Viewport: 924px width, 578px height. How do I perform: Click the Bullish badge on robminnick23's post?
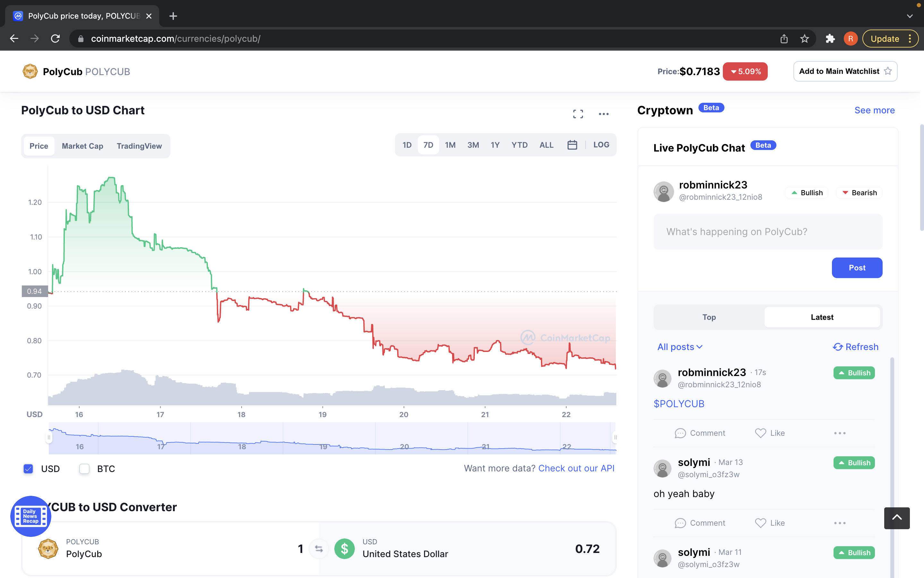(x=854, y=373)
